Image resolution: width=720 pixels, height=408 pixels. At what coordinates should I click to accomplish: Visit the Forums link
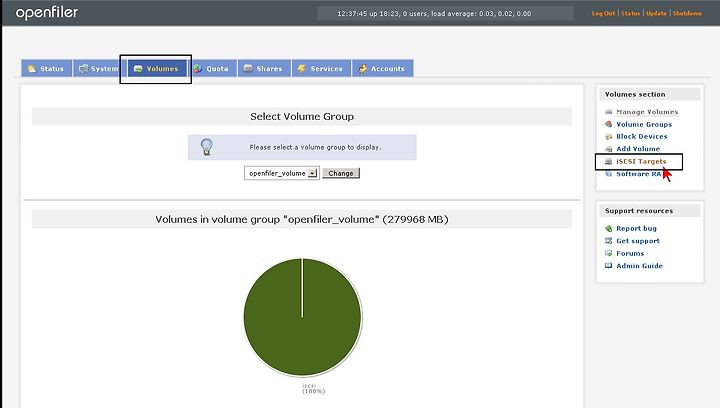click(630, 253)
